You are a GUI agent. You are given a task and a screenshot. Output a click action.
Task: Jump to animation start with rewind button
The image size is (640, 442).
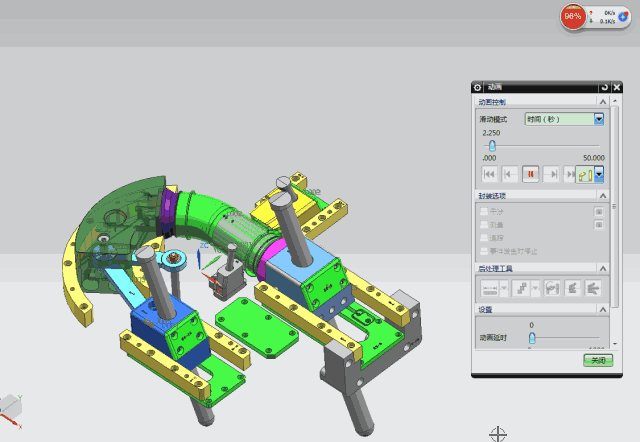point(489,174)
